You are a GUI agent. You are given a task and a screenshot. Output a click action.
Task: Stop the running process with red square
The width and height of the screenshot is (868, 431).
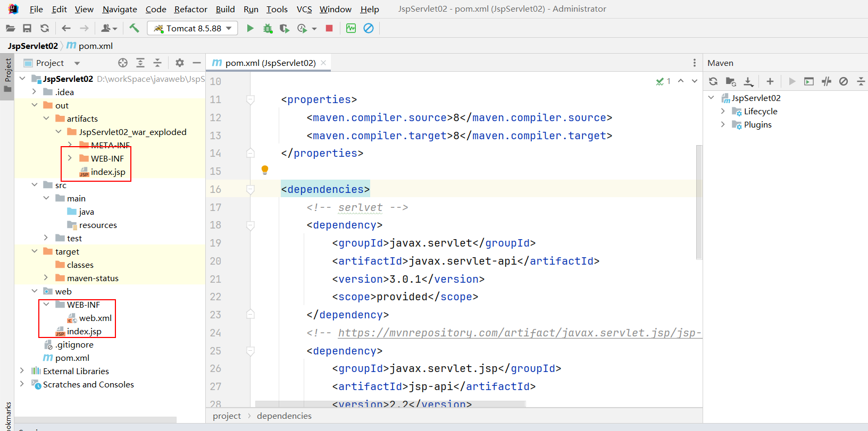click(x=329, y=28)
